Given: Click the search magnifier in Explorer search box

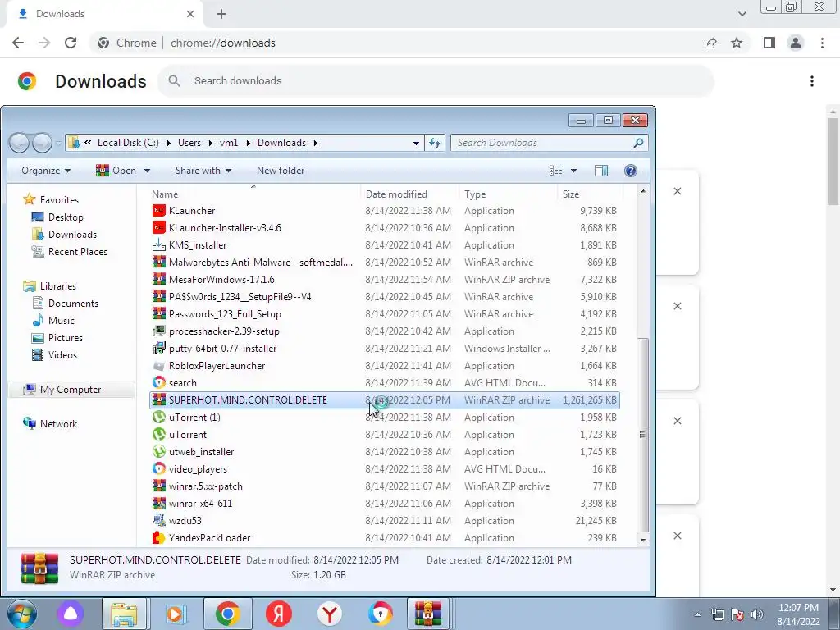Looking at the screenshot, I should (x=638, y=143).
